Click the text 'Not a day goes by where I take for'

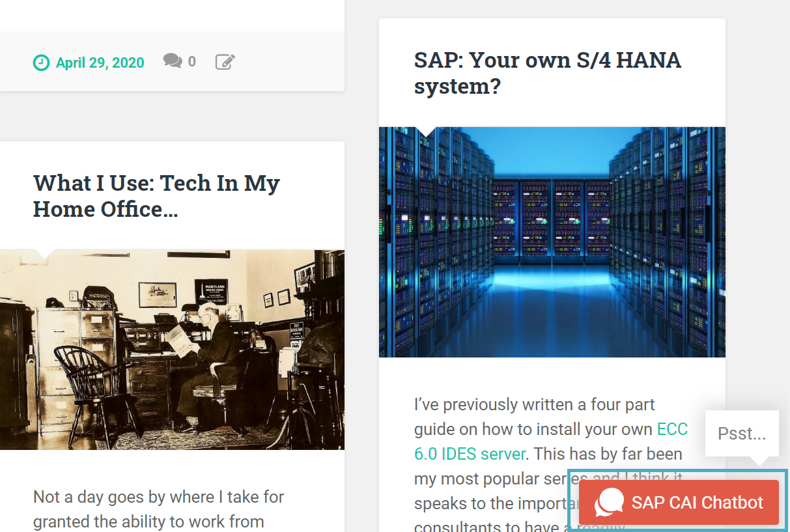coord(159,497)
